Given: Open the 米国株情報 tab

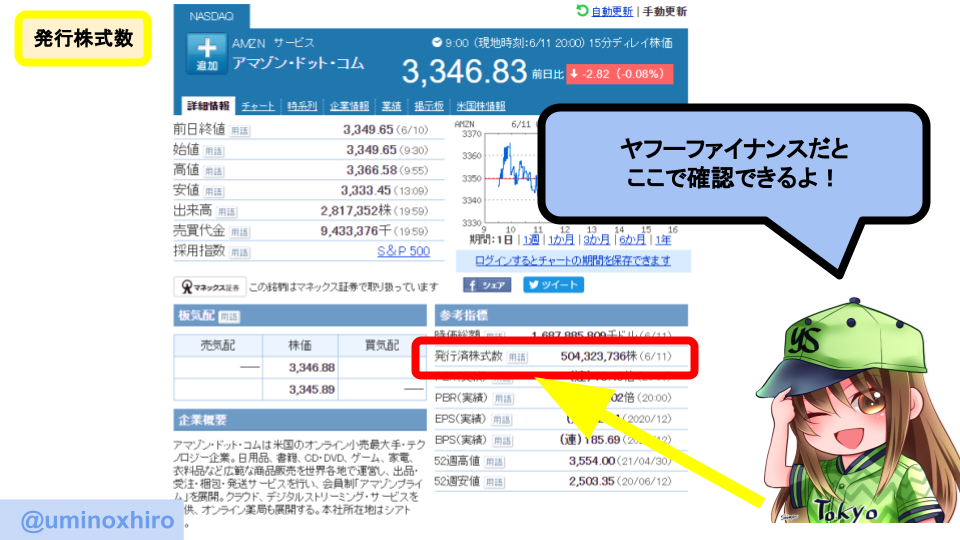Looking at the screenshot, I should (x=481, y=106).
